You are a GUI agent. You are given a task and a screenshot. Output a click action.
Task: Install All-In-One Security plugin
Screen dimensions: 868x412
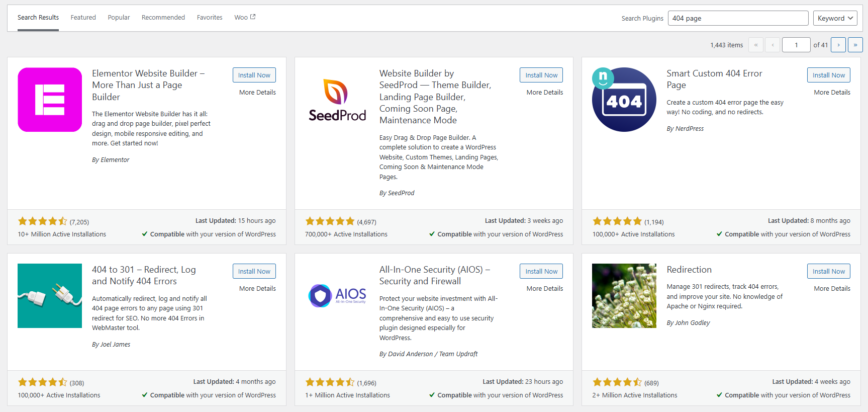541,271
